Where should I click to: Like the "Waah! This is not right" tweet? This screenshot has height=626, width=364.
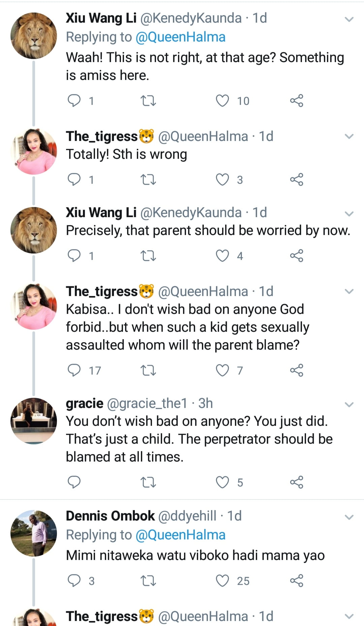click(x=222, y=100)
